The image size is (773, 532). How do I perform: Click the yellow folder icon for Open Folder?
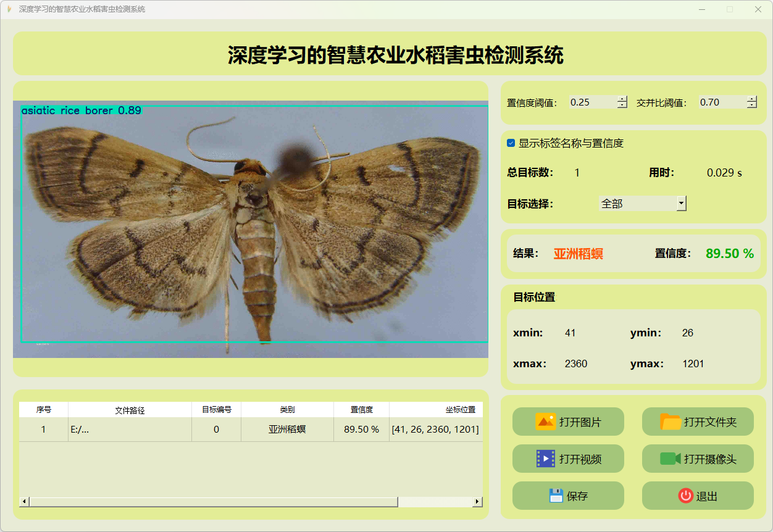[x=671, y=422]
